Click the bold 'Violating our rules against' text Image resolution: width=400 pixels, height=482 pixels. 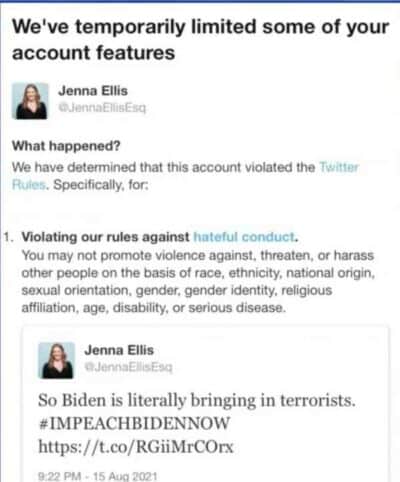[x=105, y=237]
